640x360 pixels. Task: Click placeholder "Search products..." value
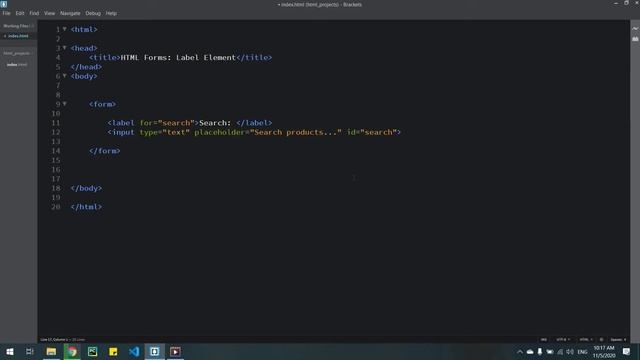pos(296,132)
